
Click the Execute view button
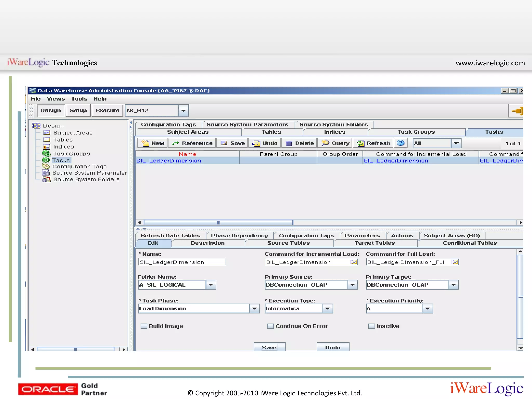click(107, 110)
